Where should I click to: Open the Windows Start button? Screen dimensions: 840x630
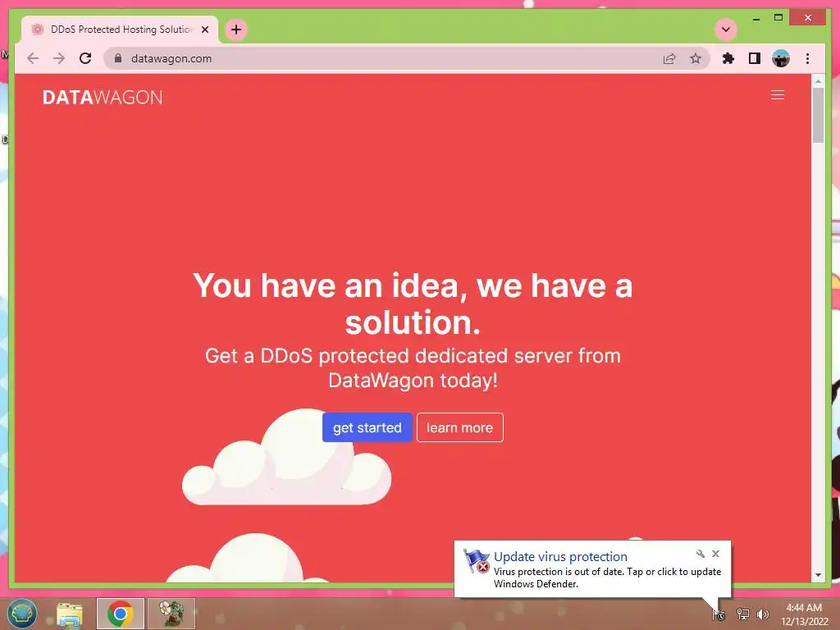pyautogui.click(x=22, y=614)
